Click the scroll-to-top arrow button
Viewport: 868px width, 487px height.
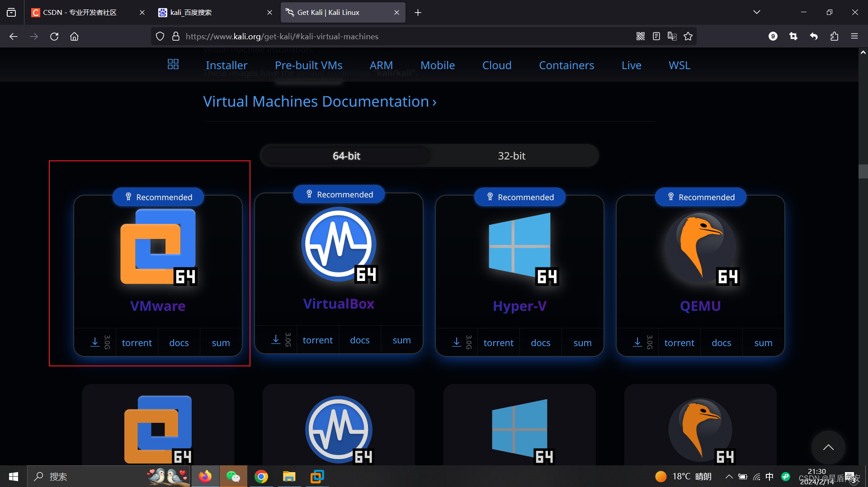click(x=828, y=447)
